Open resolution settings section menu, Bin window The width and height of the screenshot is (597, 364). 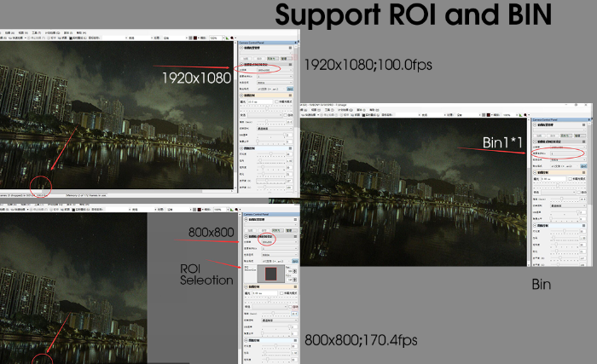[x=583, y=142]
